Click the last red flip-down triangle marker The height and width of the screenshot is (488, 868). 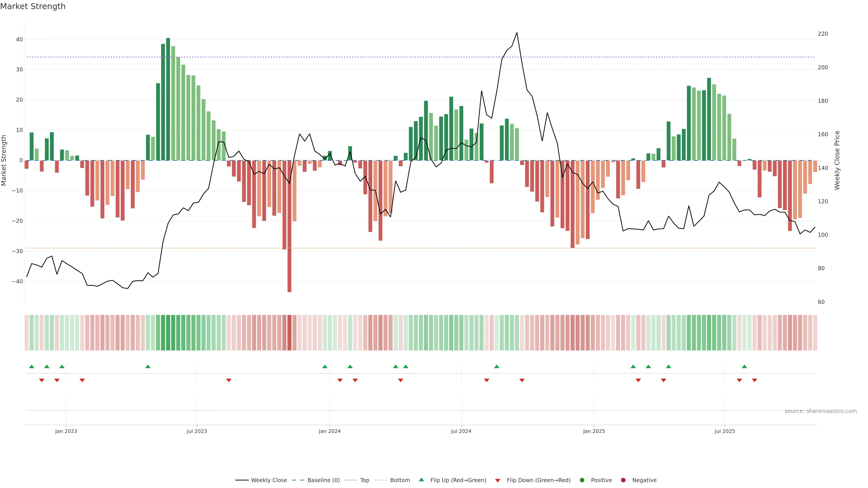pos(755,380)
